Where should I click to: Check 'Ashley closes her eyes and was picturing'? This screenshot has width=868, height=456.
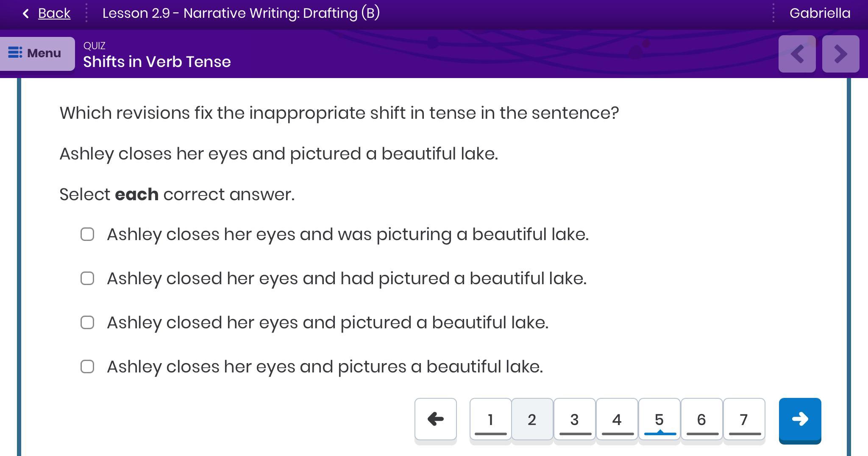(87, 234)
